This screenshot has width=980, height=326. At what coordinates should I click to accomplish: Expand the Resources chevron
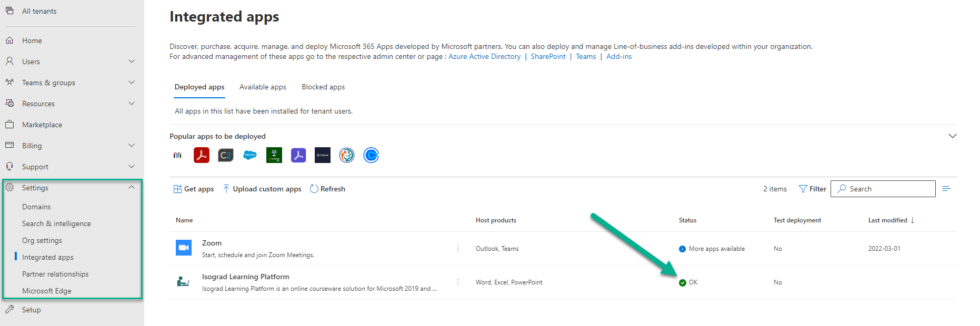[x=132, y=104]
